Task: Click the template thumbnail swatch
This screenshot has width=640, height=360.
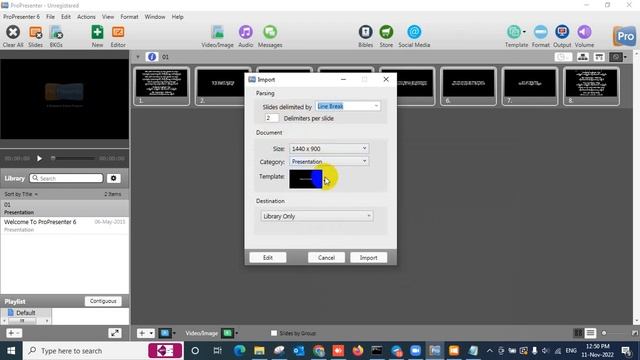Action: pyautogui.click(x=305, y=179)
